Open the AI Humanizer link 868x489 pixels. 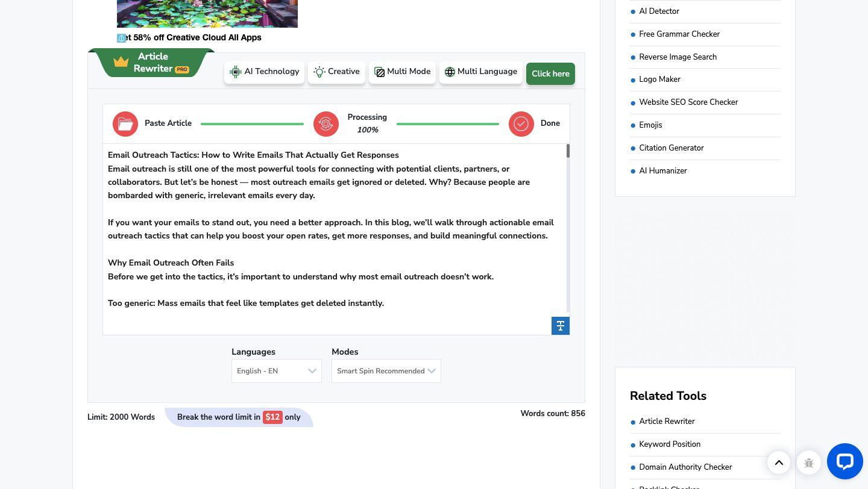click(x=662, y=171)
